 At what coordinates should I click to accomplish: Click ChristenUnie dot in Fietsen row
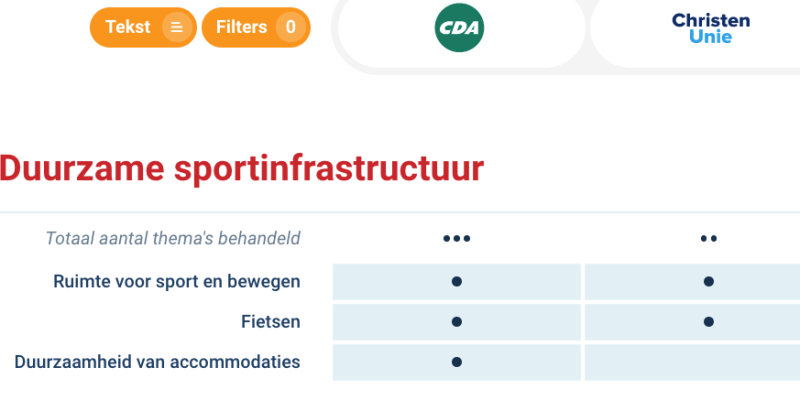pyautogui.click(x=708, y=322)
